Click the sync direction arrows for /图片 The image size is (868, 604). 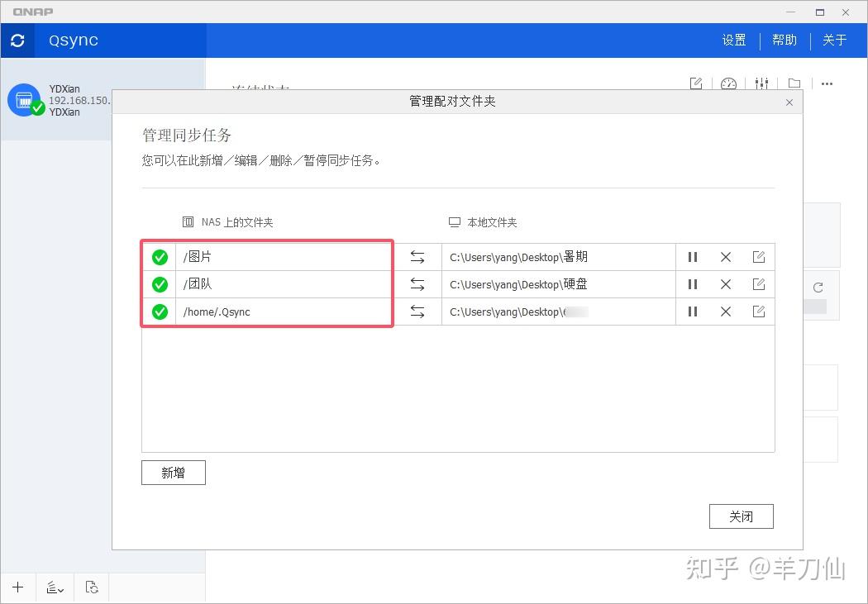click(417, 256)
